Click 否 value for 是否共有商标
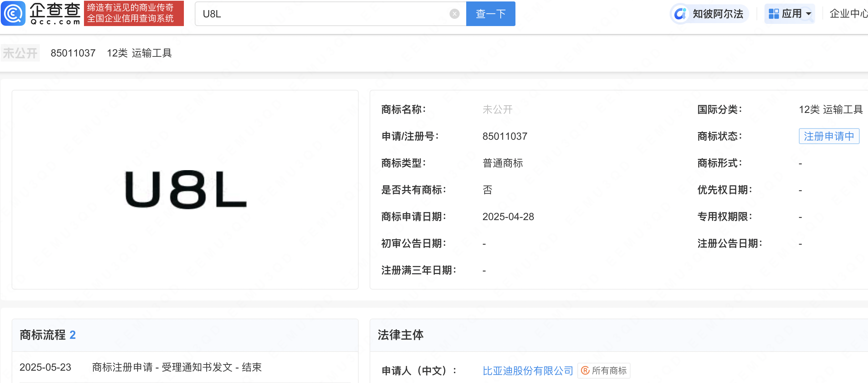The width and height of the screenshot is (868, 383). click(487, 190)
